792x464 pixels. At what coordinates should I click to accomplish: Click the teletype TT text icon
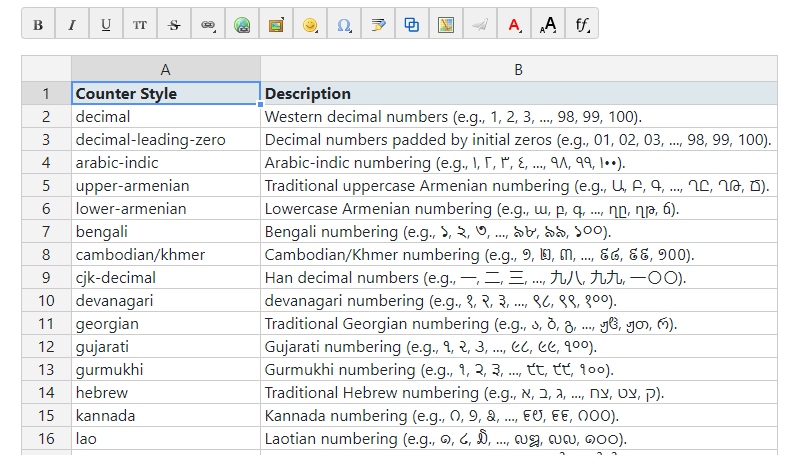140,25
